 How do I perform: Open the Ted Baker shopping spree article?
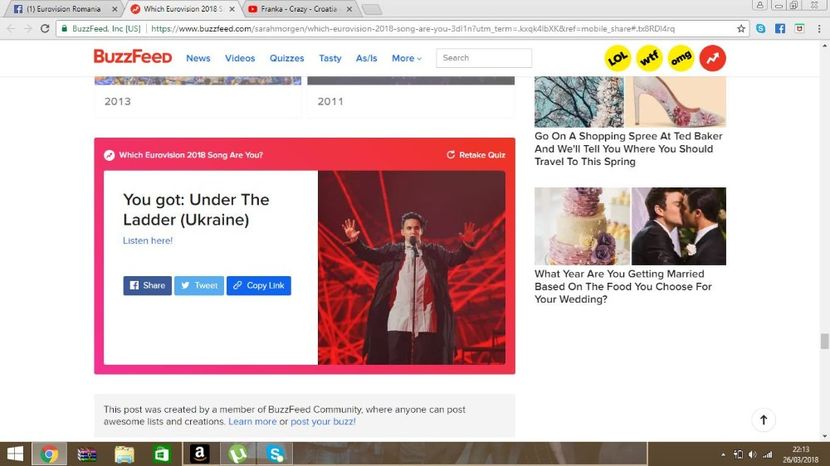click(x=628, y=149)
